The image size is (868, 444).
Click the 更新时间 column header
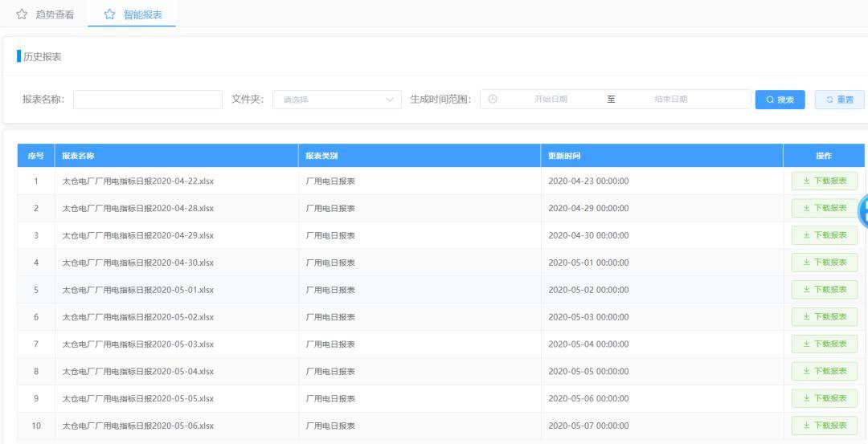pyautogui.click(x=564, y=156)
